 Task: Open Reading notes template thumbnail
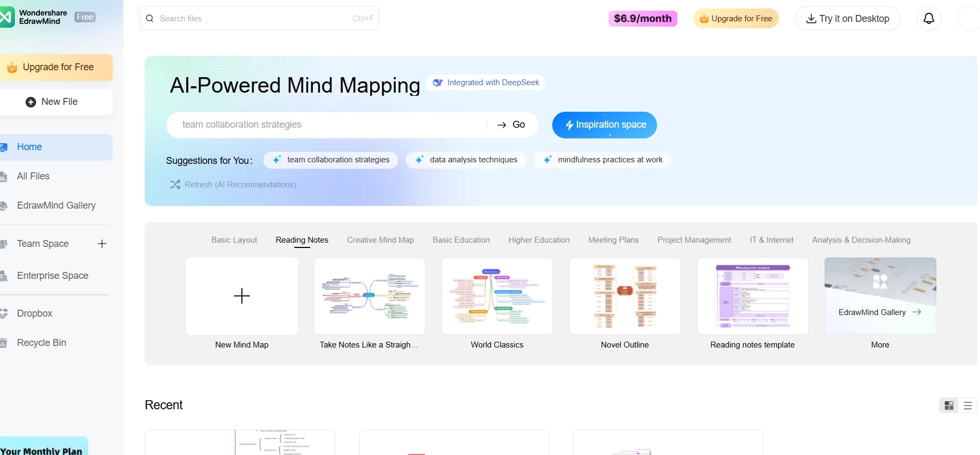click(753, 296)
